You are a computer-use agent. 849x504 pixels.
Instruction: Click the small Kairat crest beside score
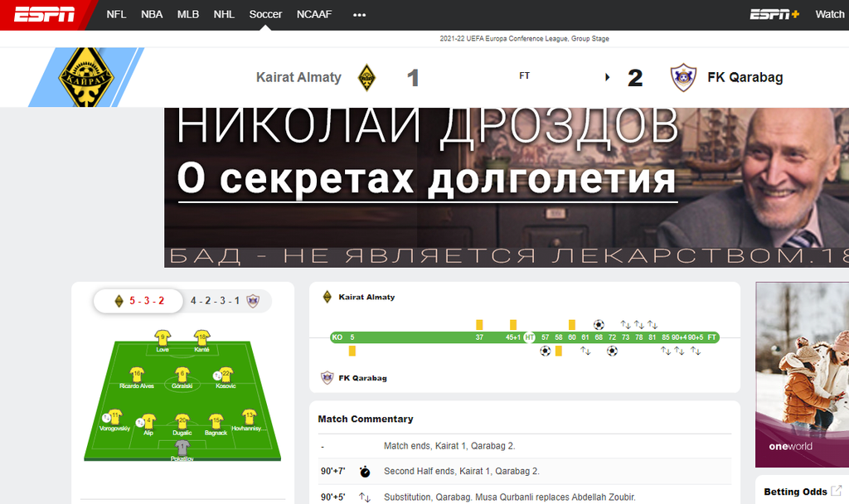[366, 77]
